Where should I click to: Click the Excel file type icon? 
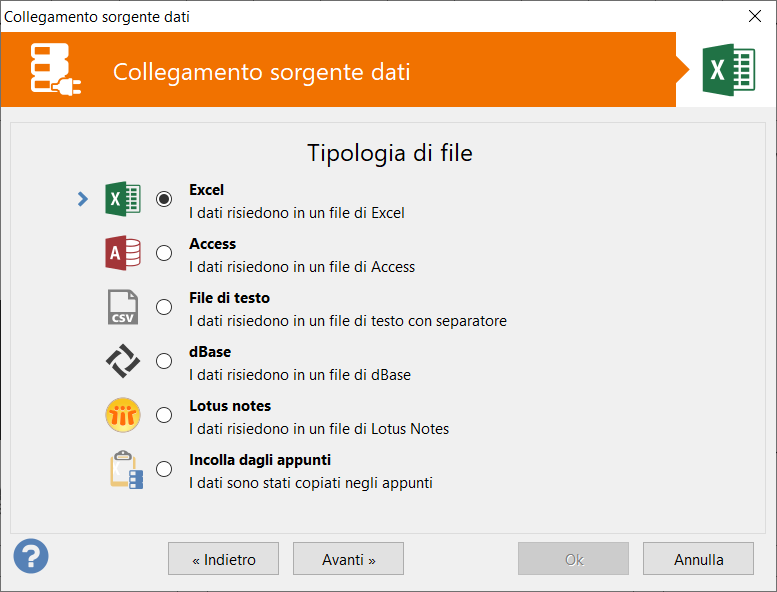(x=123, y=199)
